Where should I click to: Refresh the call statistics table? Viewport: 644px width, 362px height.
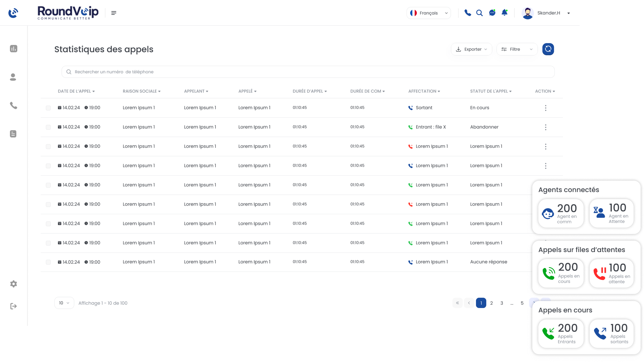[548, 49]
